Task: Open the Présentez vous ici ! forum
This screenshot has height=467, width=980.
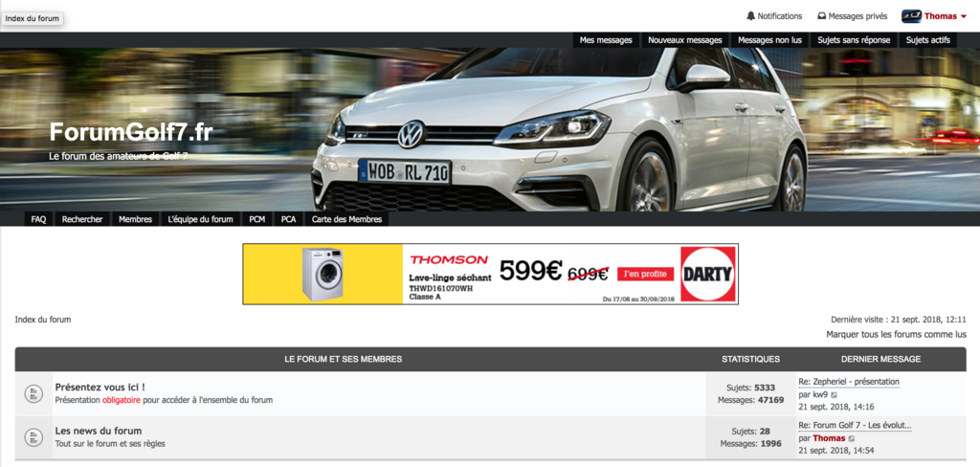Action: pos(100,387)
